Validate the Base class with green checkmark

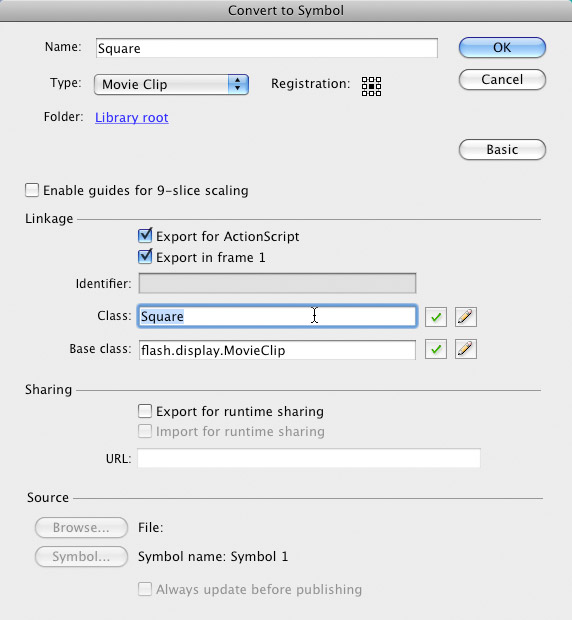(436, 349)
